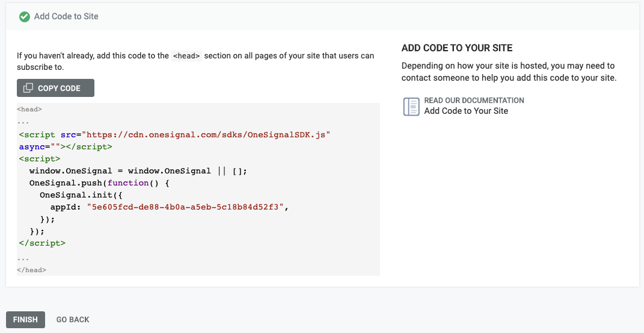This screenshot has width=644, height=333.
Task: Click the documentation page icon
Action: pyautogui.click(x=411, y=106)
